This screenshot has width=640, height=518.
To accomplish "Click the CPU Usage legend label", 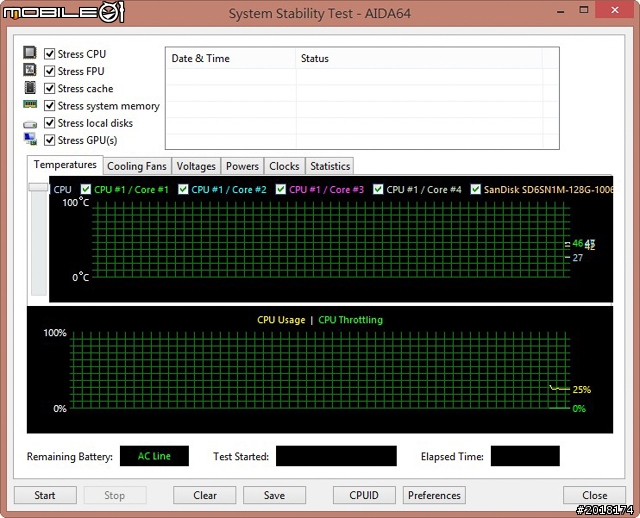I will pos(281,320).
